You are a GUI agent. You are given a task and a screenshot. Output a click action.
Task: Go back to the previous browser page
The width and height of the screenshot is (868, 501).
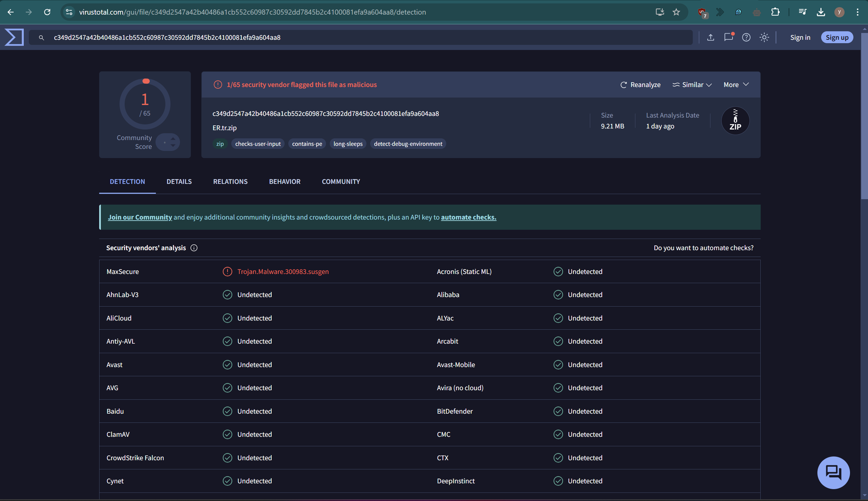point(11,12)
